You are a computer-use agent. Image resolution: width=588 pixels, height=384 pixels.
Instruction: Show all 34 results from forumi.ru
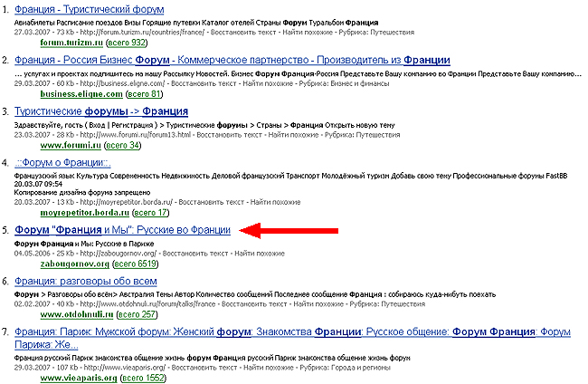coord(122,145)
